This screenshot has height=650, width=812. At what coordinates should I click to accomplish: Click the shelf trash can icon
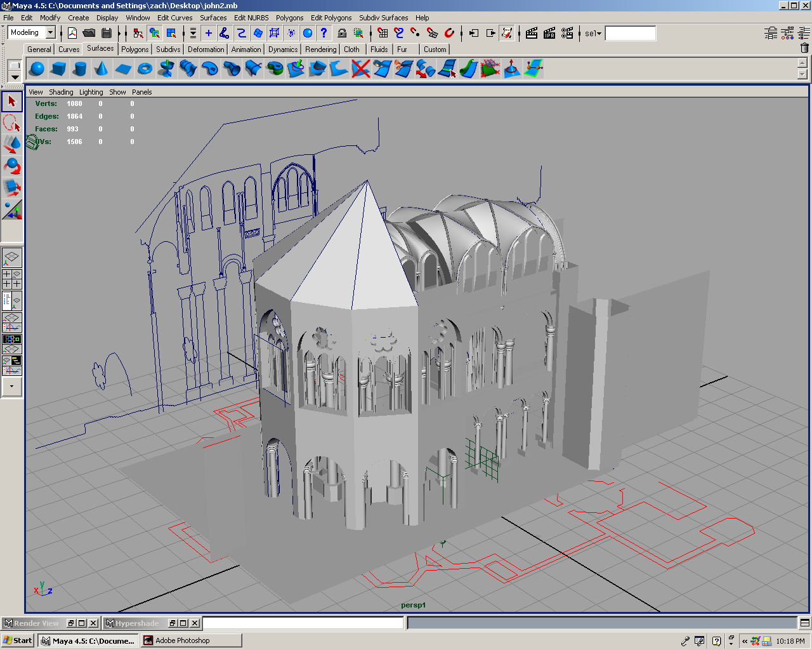click(804, 48)
